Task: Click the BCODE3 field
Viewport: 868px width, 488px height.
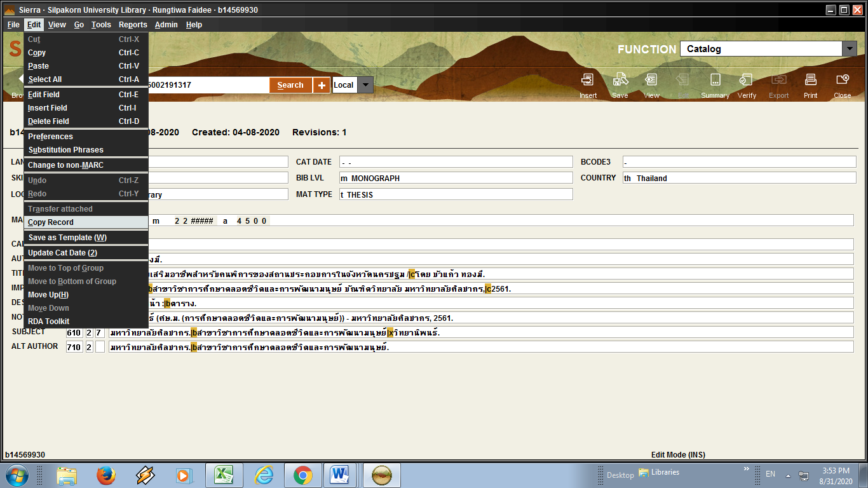Action: (739, 162)
